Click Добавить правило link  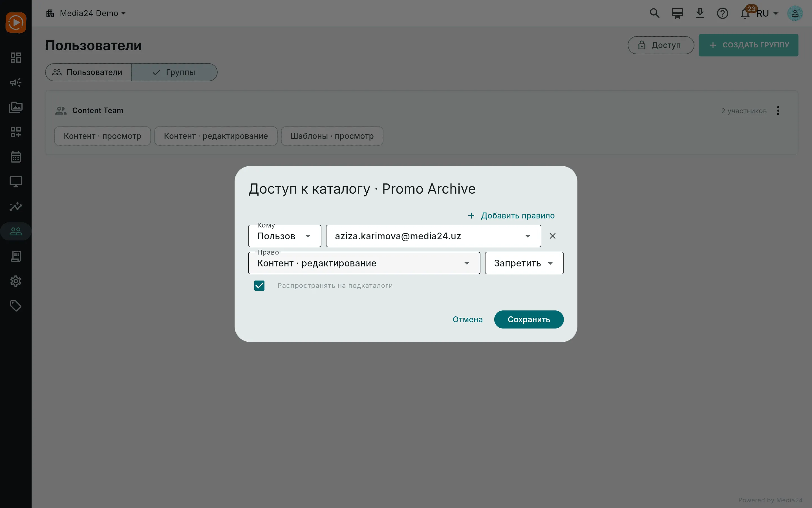511,216
